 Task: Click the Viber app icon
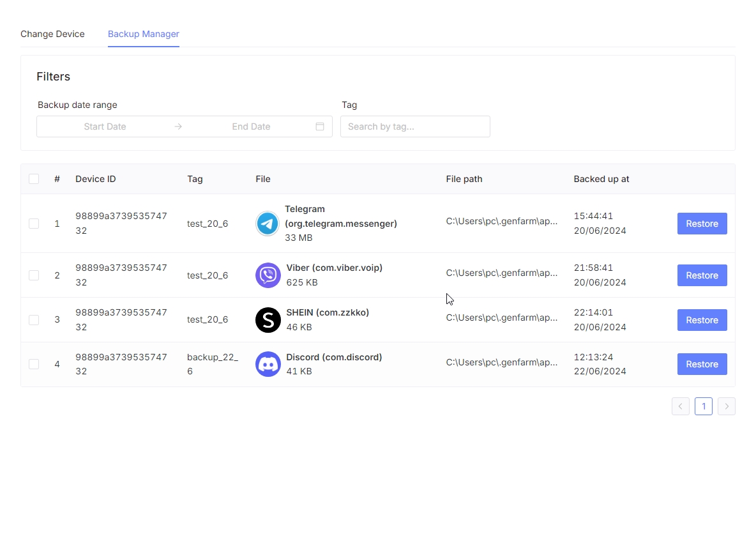click(x=268, y=275)
